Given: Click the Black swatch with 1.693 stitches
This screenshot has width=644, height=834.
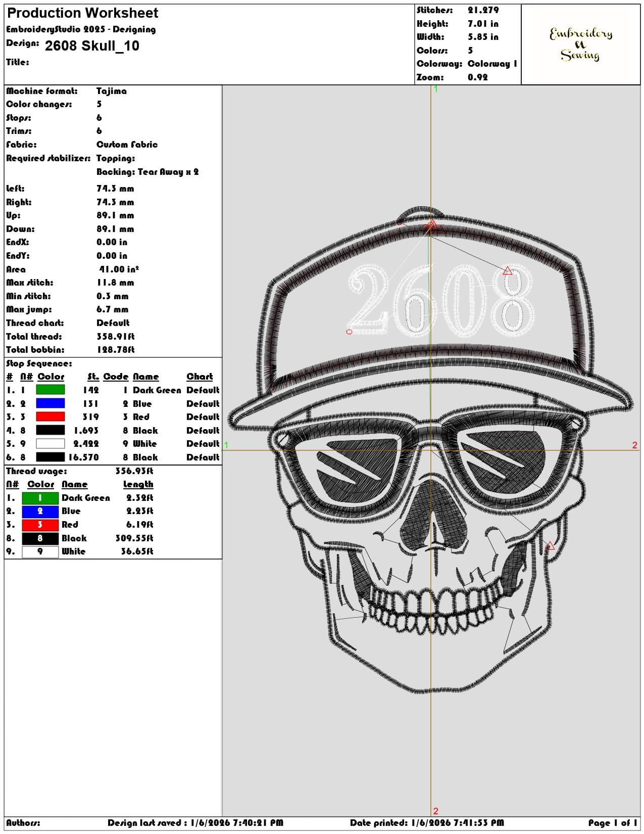Looking at the screenshot, I should (x=50, y=430).
